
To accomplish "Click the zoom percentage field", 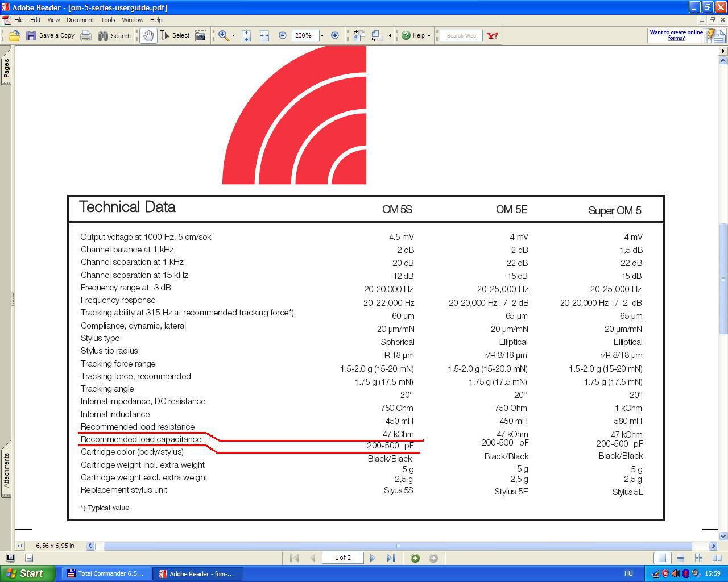I will click(x=305, y=35).
